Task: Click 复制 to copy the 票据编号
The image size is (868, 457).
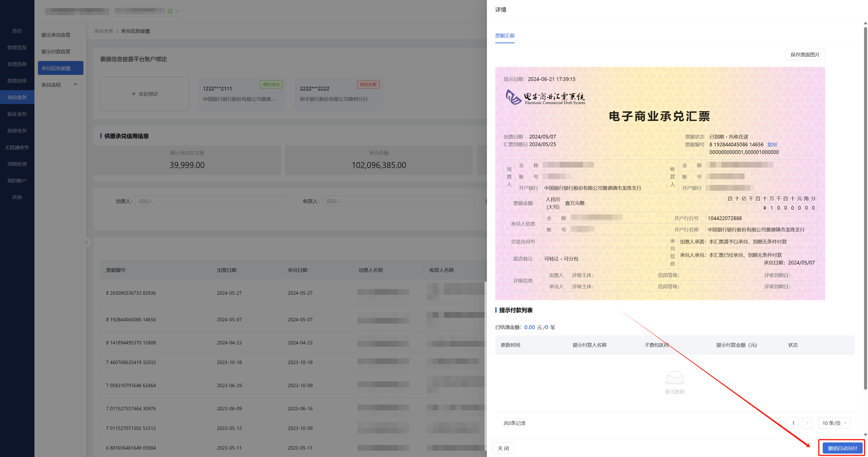Action: click(x=772, y=144)
